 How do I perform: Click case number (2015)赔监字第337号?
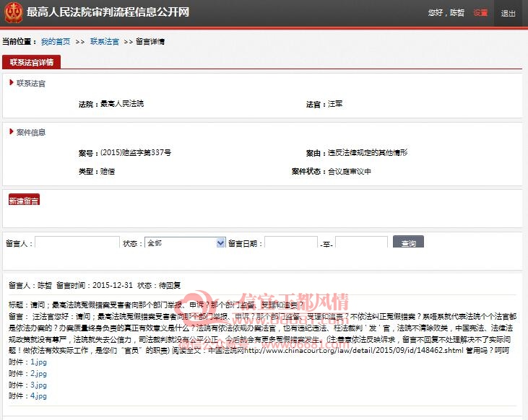click(136, 152)
